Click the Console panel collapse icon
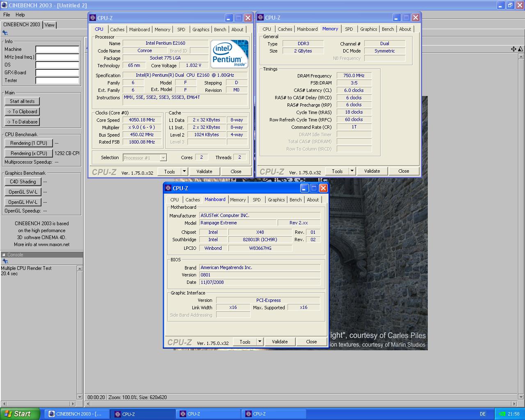The image size is (525, 420). click(x=4, y=255)
